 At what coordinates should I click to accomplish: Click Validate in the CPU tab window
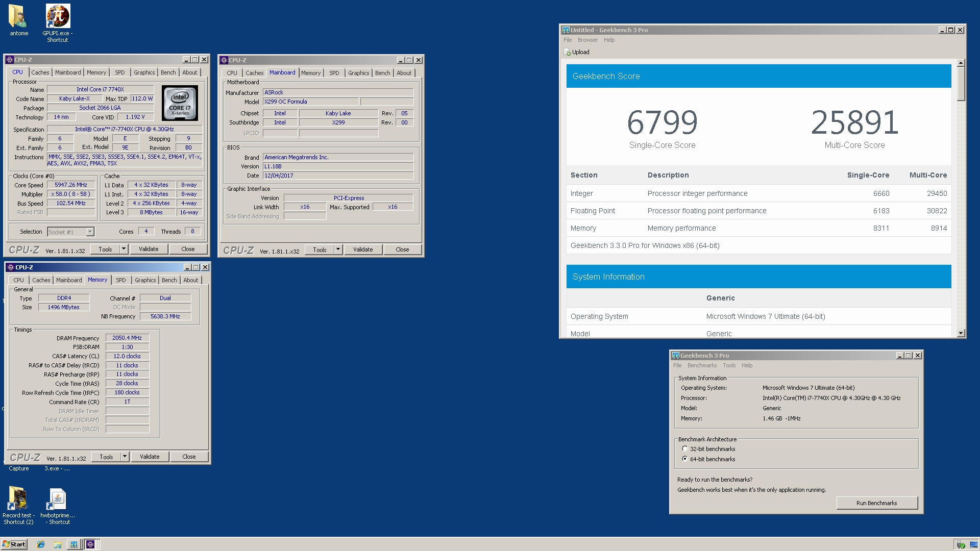pyautogui.click(x=149, y=249)
